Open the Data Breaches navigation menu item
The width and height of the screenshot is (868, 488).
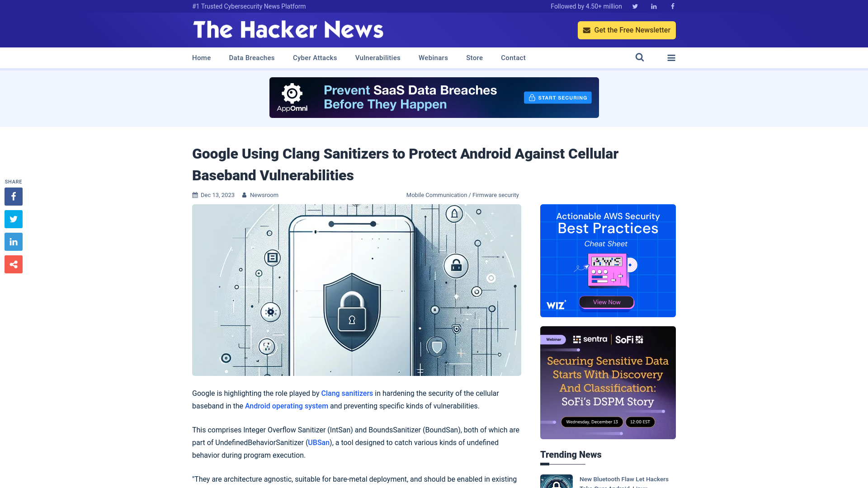pyautogui.click(x=251, y=57)
